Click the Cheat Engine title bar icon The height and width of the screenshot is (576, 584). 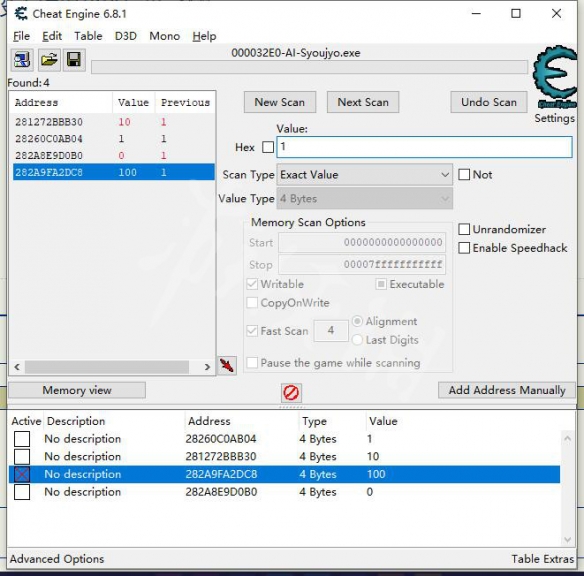click(21, 14)
